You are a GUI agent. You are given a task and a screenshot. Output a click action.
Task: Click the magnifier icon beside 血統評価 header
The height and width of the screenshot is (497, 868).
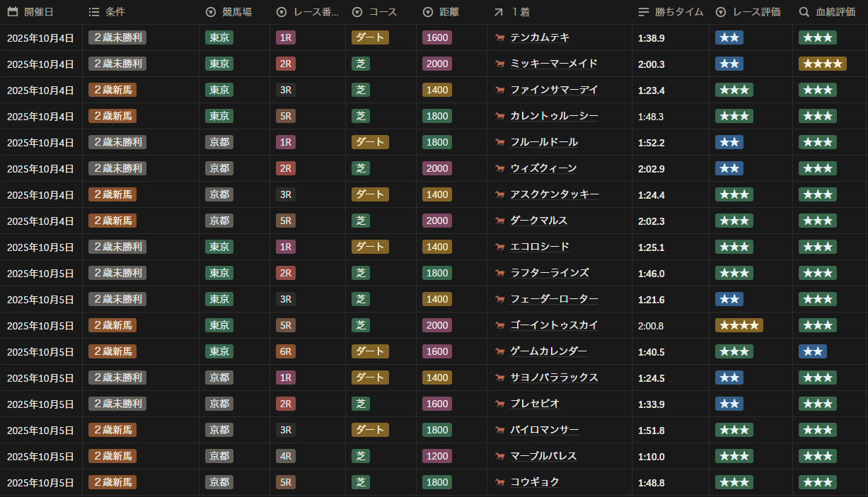click(x=804, y=12)
